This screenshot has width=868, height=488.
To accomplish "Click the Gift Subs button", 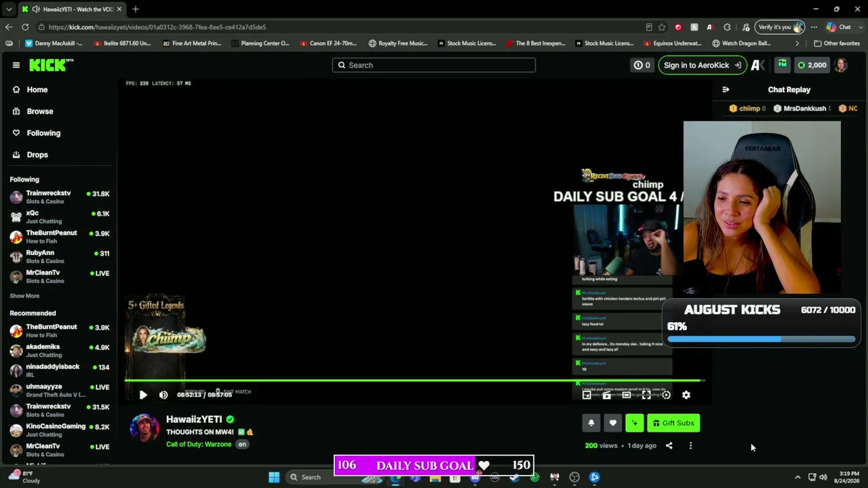I will (673, 423).
